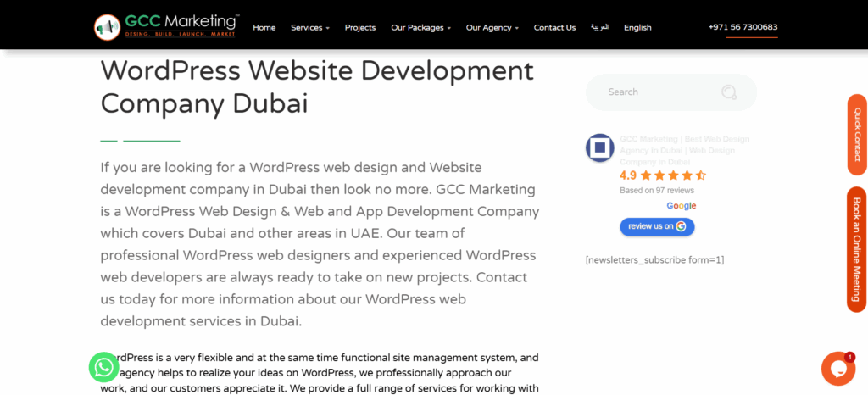
Task: Go to the Home menu item
Action: [x=264, y=28]
